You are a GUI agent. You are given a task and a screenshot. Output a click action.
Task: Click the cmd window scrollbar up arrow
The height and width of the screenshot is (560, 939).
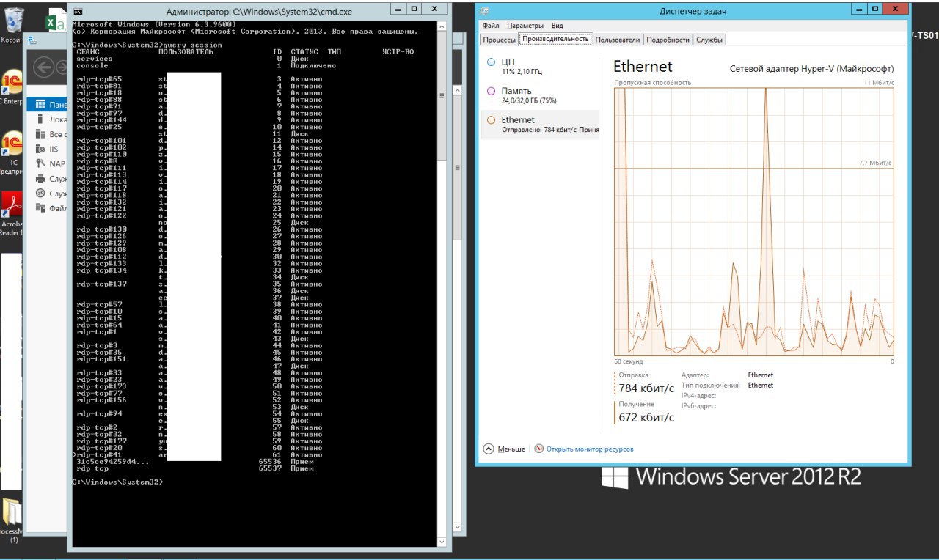click(x=442, y=26)
